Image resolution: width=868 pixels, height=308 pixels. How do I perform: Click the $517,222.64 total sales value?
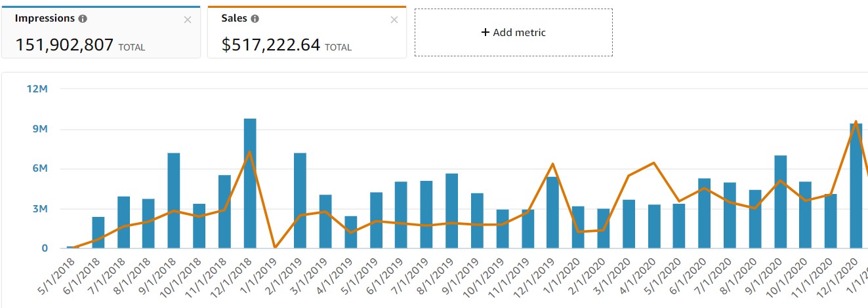pyautogui.click(x=271, y=45)
